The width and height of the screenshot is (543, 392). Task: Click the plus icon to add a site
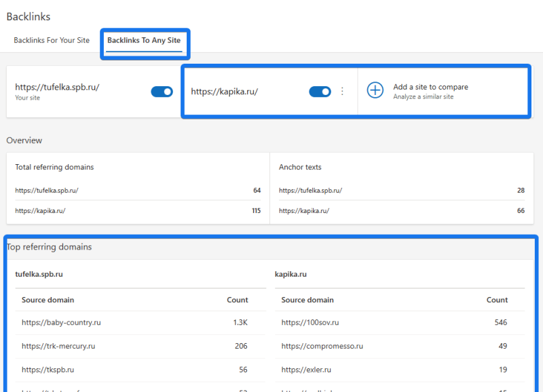coord(375,91)
